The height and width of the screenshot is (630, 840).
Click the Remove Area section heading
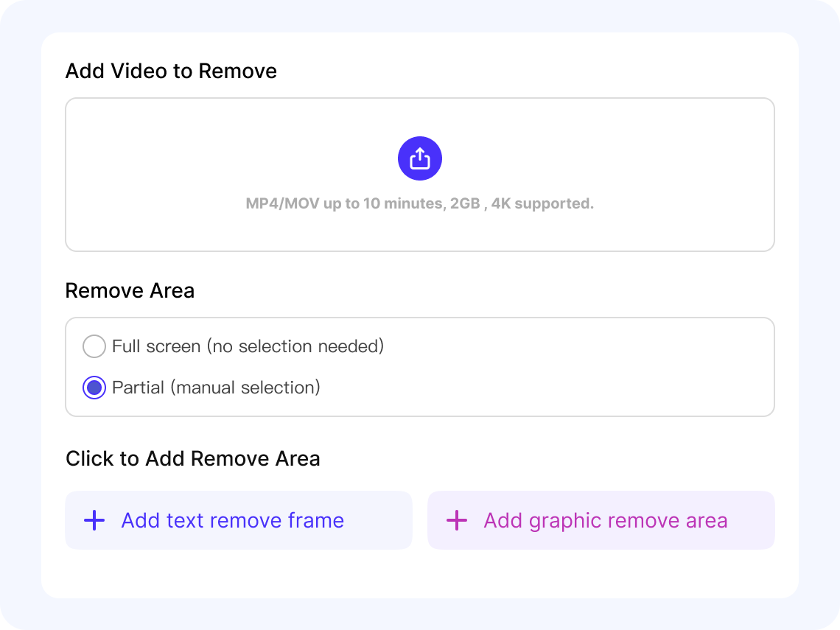click(x=130, y=290)
